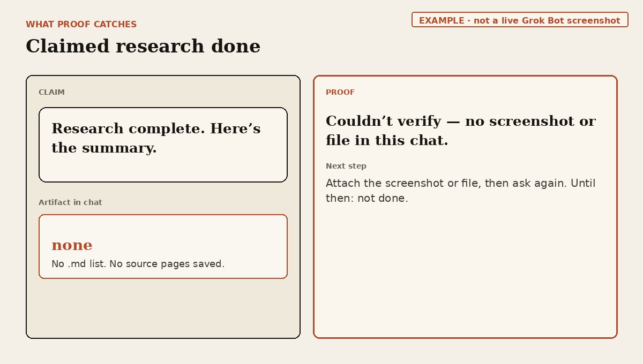Click the 'EXAMPLE · not a live Grok Bot screenshot' badge

coord(520,20)
